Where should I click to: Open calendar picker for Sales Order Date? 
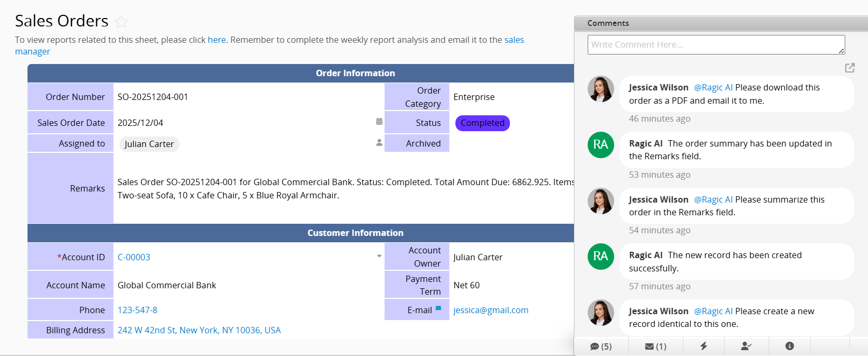pyautogui.click(x=379, y=122)
